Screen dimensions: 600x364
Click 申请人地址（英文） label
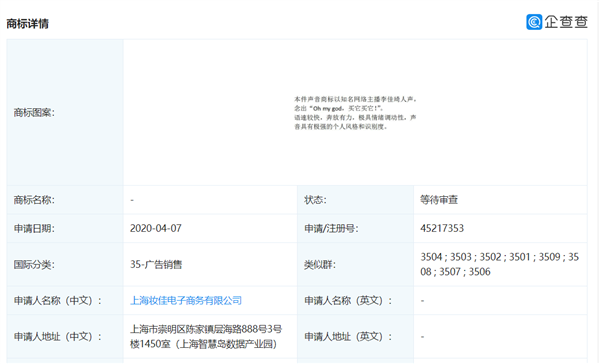(348, 336)
